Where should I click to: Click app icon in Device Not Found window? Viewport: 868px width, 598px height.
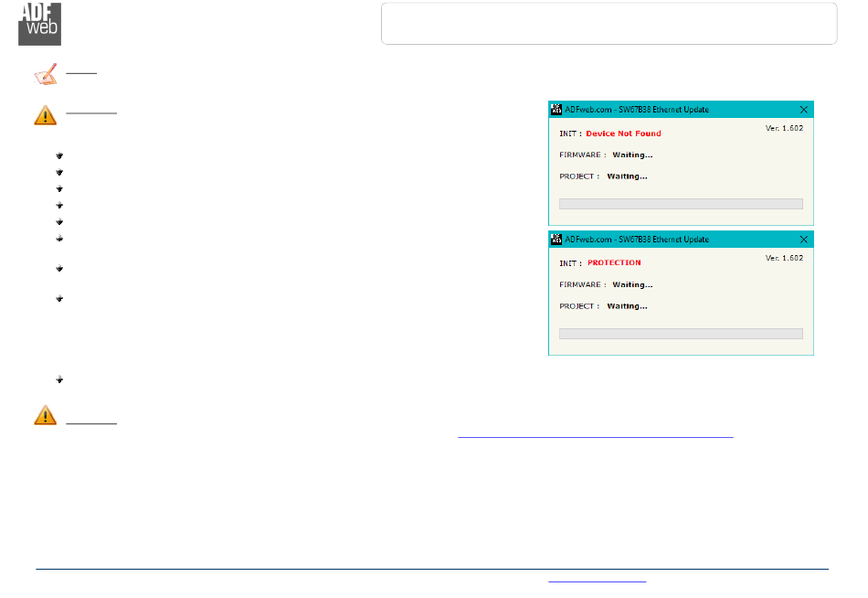[x=556, y=109]
